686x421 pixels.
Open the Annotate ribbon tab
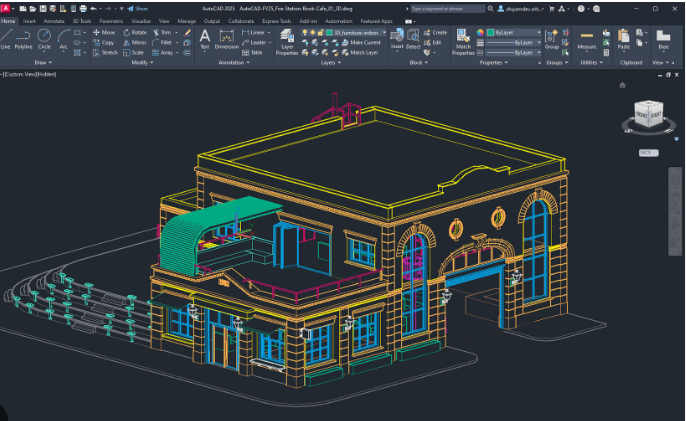[54, 21]
